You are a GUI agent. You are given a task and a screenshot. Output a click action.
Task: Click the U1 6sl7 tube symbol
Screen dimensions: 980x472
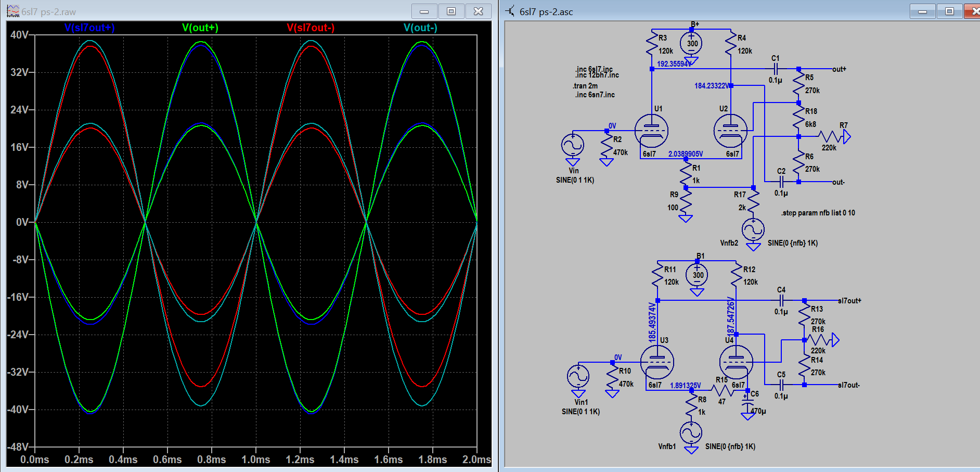tap(652, 131)
